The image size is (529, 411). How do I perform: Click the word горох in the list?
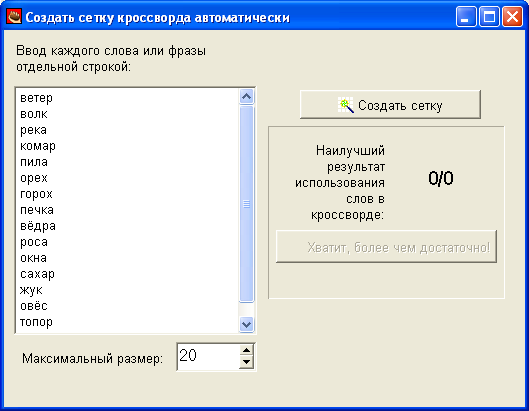pos(36,194)
